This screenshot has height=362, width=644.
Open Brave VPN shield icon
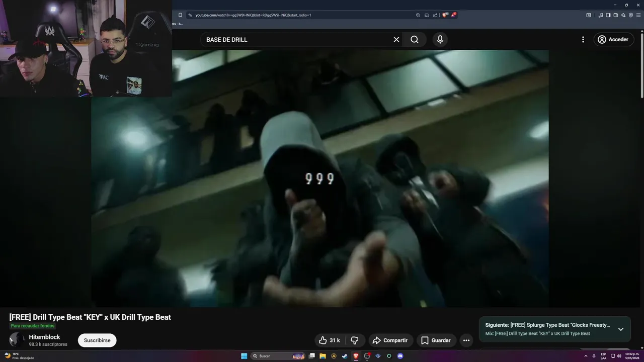(631, 15)
